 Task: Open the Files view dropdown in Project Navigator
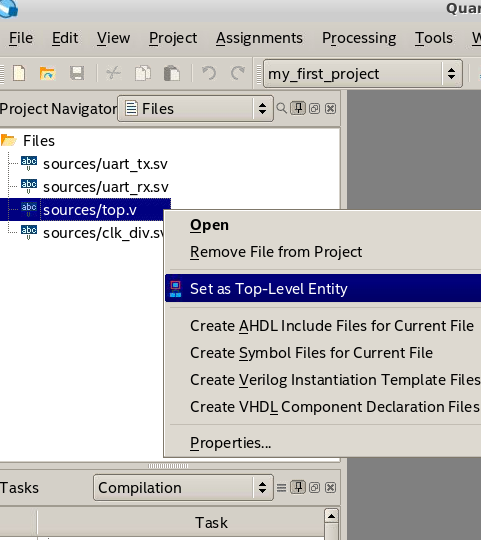coord(195,109)
